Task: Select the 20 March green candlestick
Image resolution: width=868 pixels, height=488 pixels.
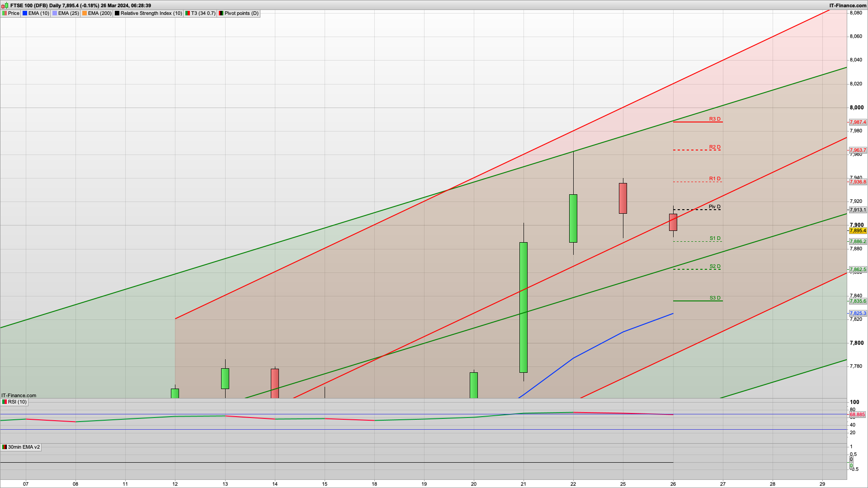Action: coord(474,385)
